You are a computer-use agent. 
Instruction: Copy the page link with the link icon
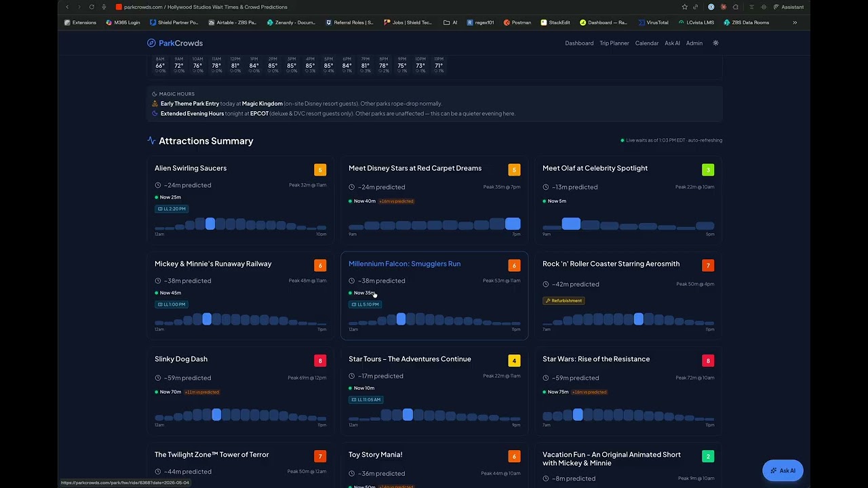click(x=696, y=7)
